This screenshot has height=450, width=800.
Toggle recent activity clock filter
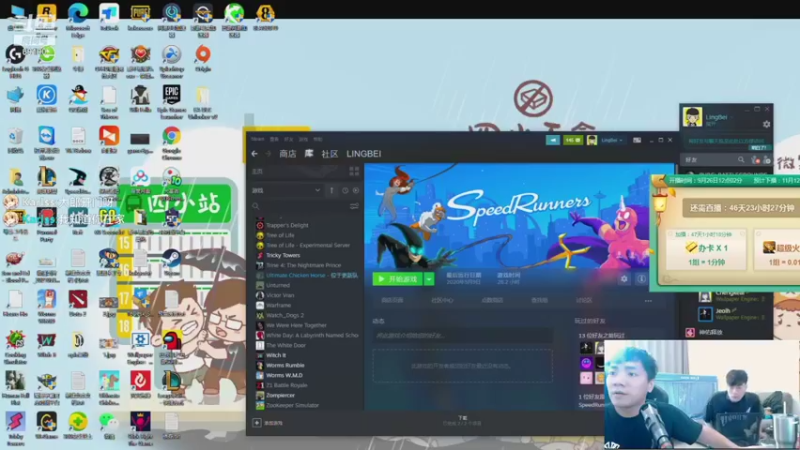pyautogui.click(x=345, y=190)
